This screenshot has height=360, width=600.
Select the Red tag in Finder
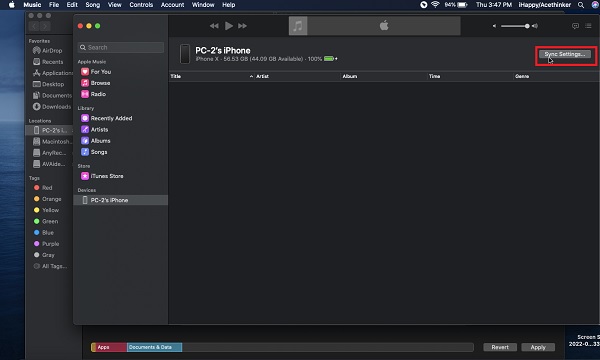pyautogui.click(x=43, y=187)
